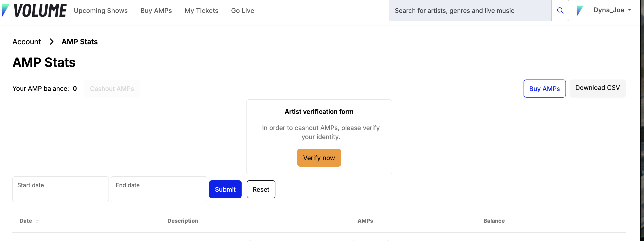Click the outlined Buy AMPs button

click(x=544, y=89)
